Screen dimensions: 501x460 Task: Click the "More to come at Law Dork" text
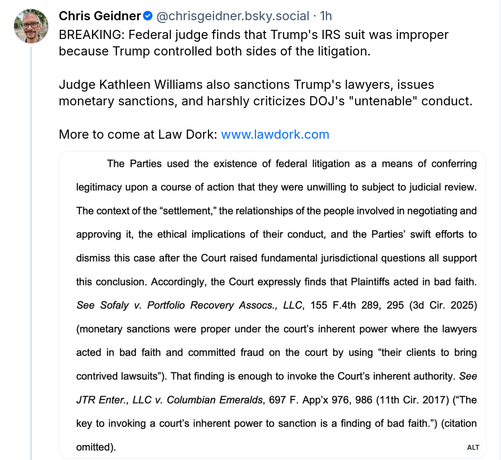click(x=138, y=134)
